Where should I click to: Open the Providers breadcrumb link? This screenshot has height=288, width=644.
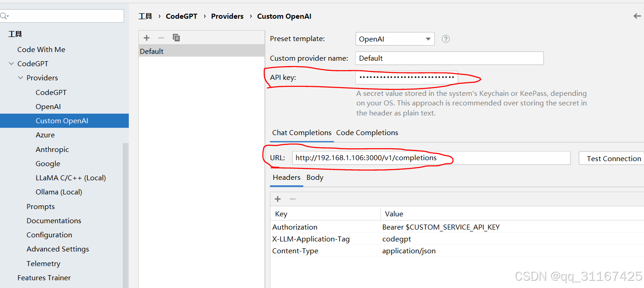click(x=227, y=16)
